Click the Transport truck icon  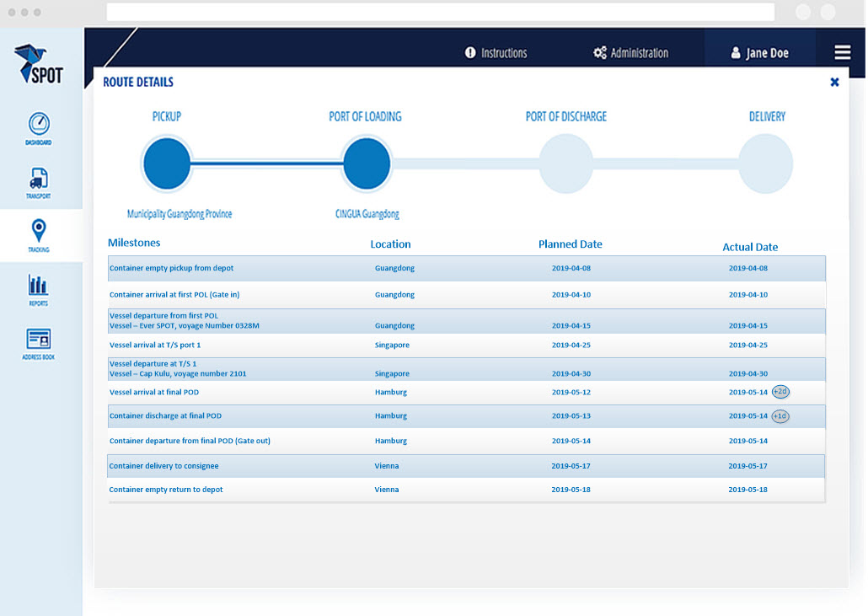point(39,179)
